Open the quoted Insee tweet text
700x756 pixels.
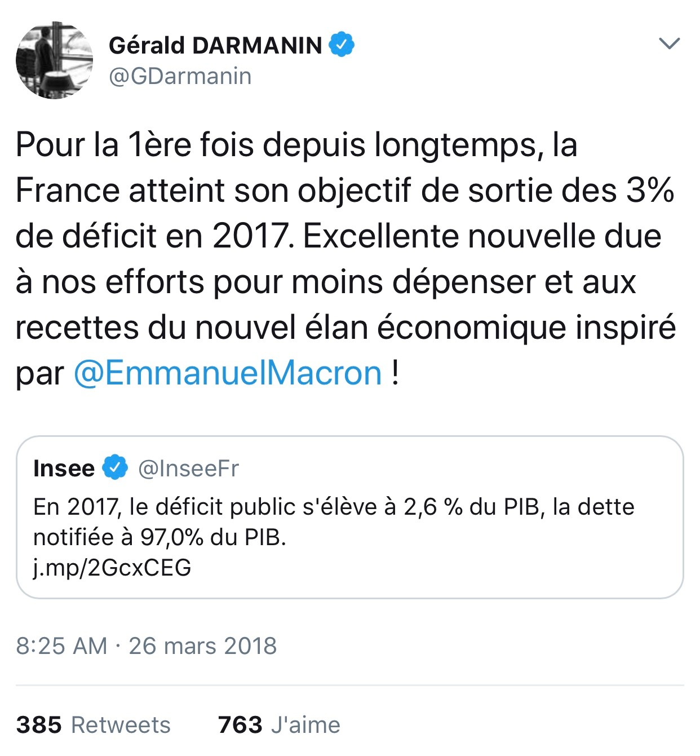[334, 521]
